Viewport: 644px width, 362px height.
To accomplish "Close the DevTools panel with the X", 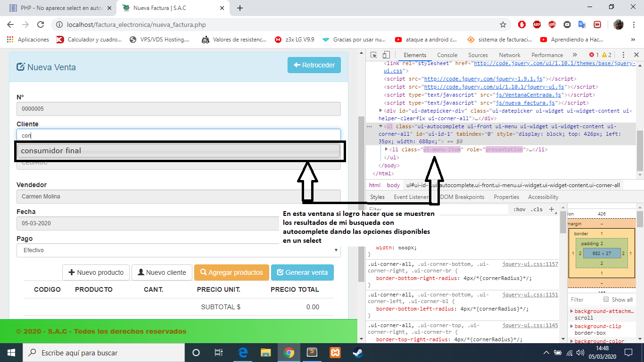I will click(636, 55).
